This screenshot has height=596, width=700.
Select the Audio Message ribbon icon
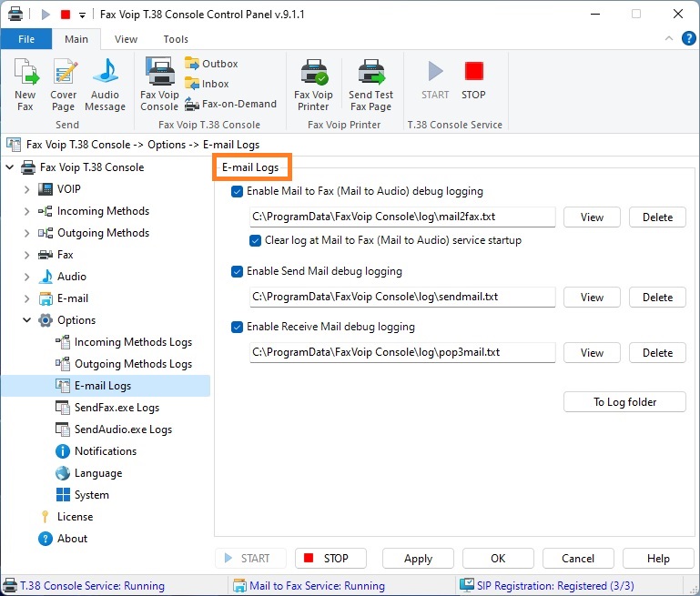(105, 85)
